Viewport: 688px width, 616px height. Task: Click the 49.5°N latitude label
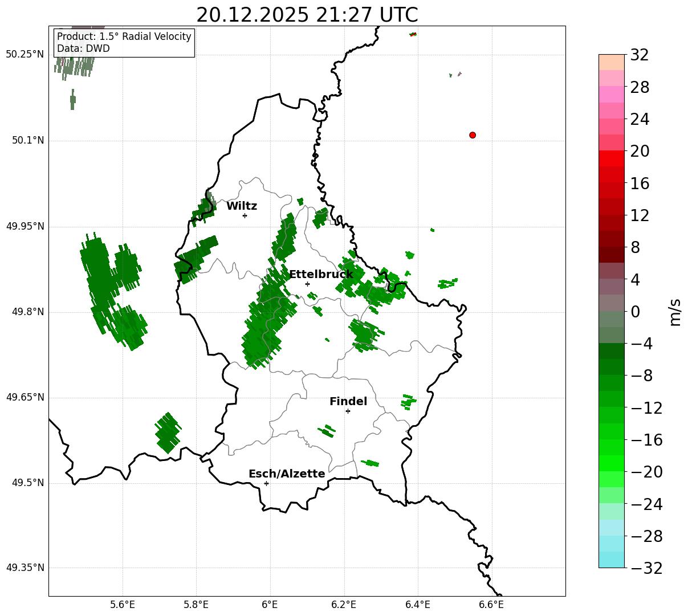(28, 483)
